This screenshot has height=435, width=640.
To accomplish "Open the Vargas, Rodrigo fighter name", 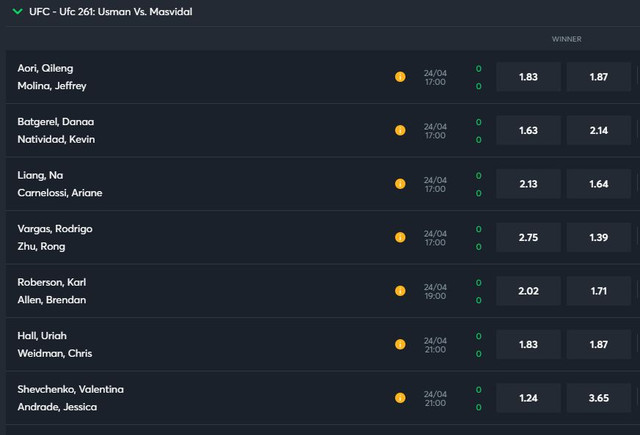I will click(55, 229).
